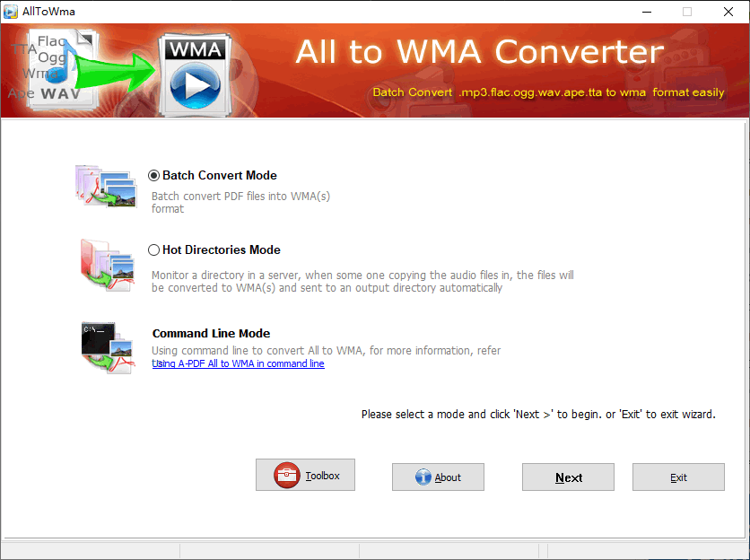The height and width of the screenshot is (560, 750).
Task: Click the 'Monitor a directory in a server' description
Action: pyautogui.click(x=362, y=282)
